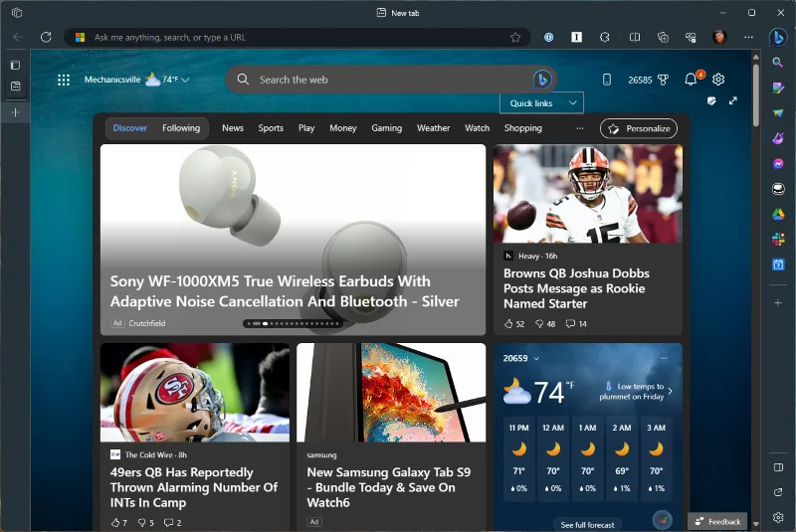This screenshot has width=796, height=532.
Task: Add page to favorites with star icon
Action: [x=515, y=37]
